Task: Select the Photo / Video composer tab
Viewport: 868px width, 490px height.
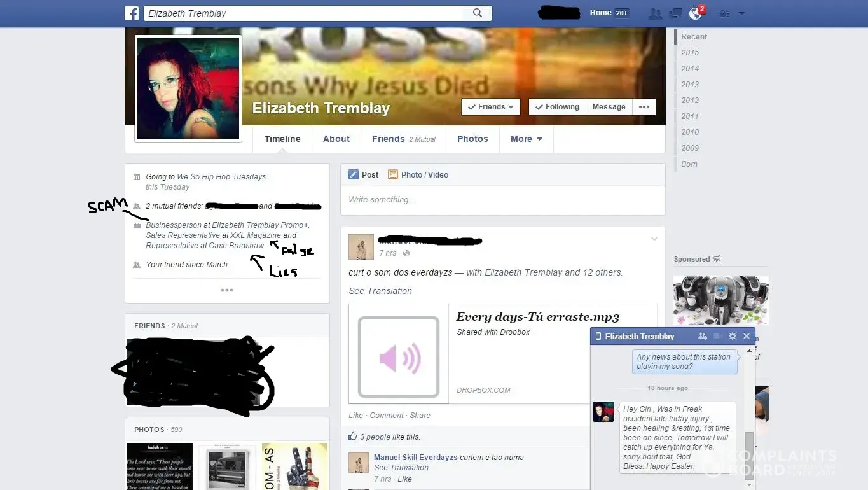Action: click(x=418, y=174)
